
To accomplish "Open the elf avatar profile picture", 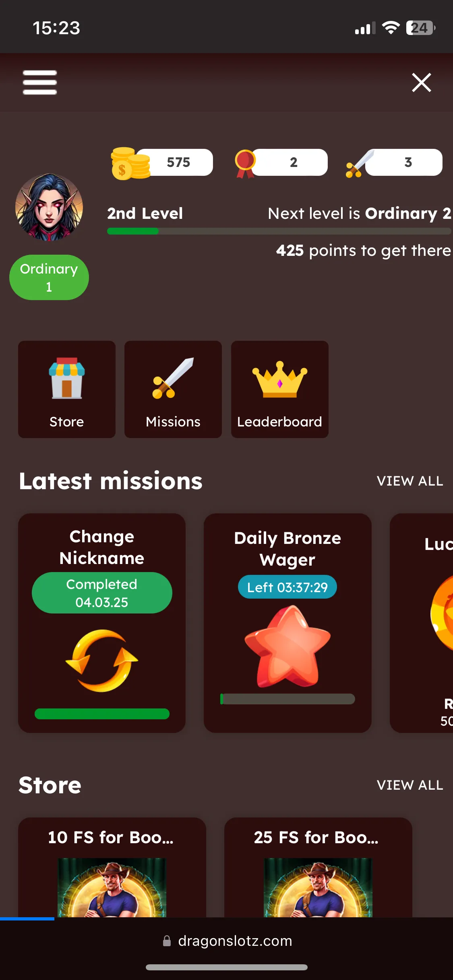I will pos(49,207).
